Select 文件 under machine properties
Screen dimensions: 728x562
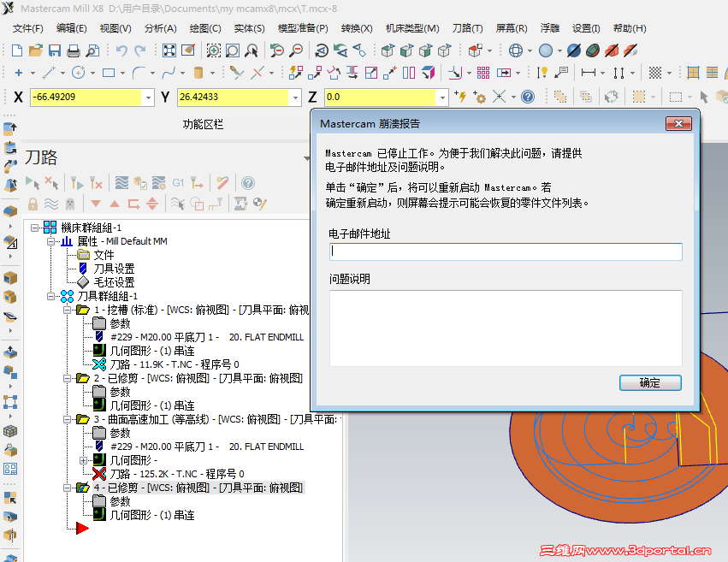coord(104,255)
